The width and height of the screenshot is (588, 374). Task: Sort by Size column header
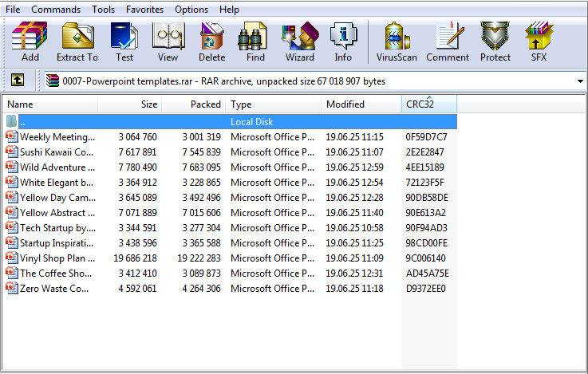[130, 104]
